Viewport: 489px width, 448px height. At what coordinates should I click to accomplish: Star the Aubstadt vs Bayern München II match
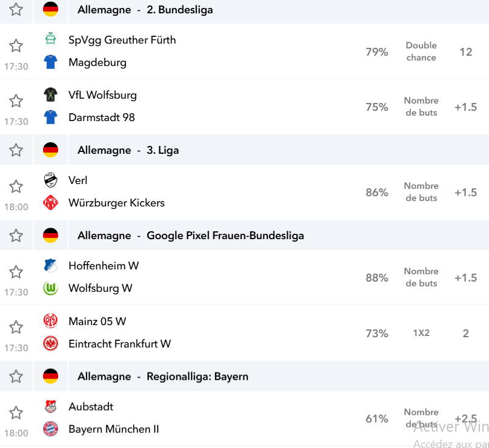(x=16, y=412)
